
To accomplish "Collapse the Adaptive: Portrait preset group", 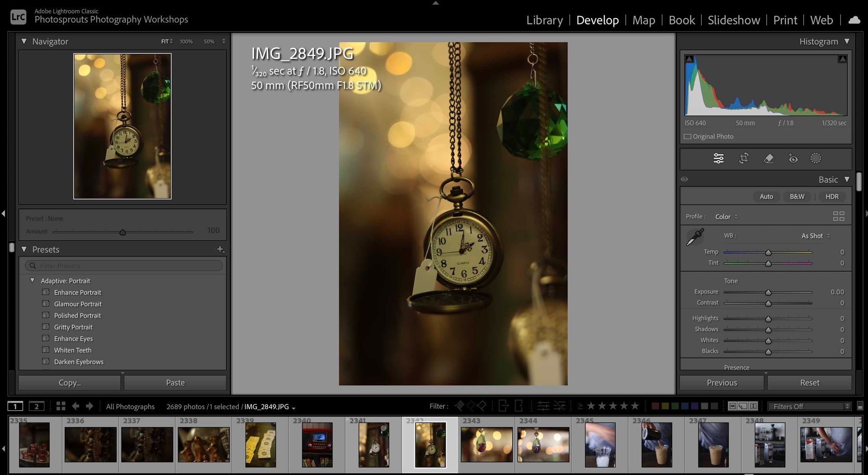I will [x=33, y=280].
